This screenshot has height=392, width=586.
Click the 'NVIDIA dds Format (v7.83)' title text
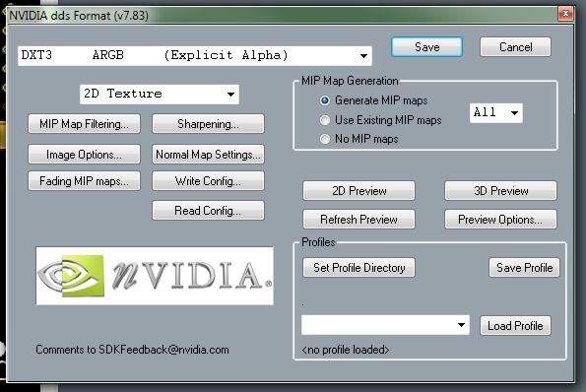[79, 16]
